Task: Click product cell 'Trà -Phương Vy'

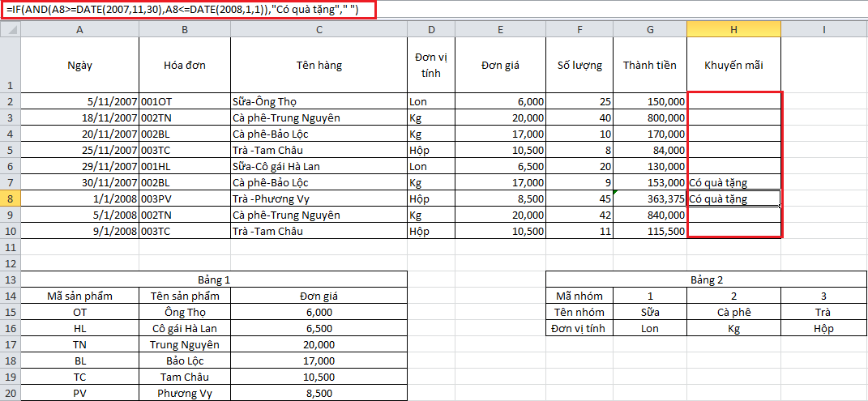Action: 319,198
